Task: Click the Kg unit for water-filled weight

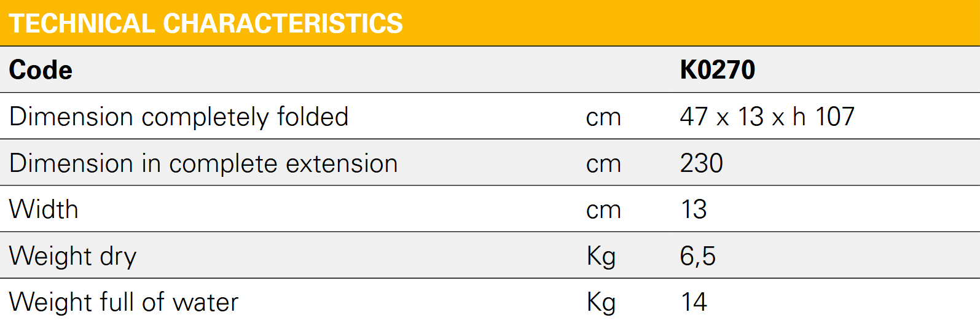Action: pyautogui.click(x=601, y=302)
